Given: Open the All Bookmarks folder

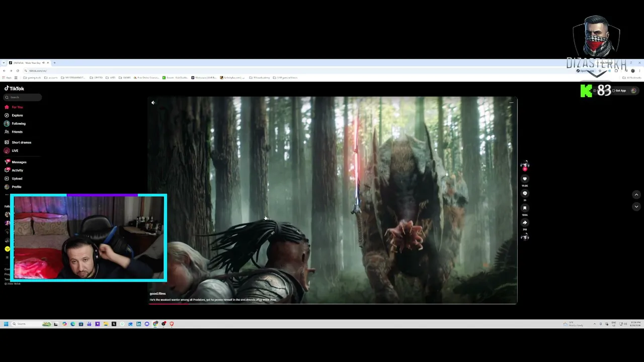Looking at the screenshot, I should click(632, 78).
